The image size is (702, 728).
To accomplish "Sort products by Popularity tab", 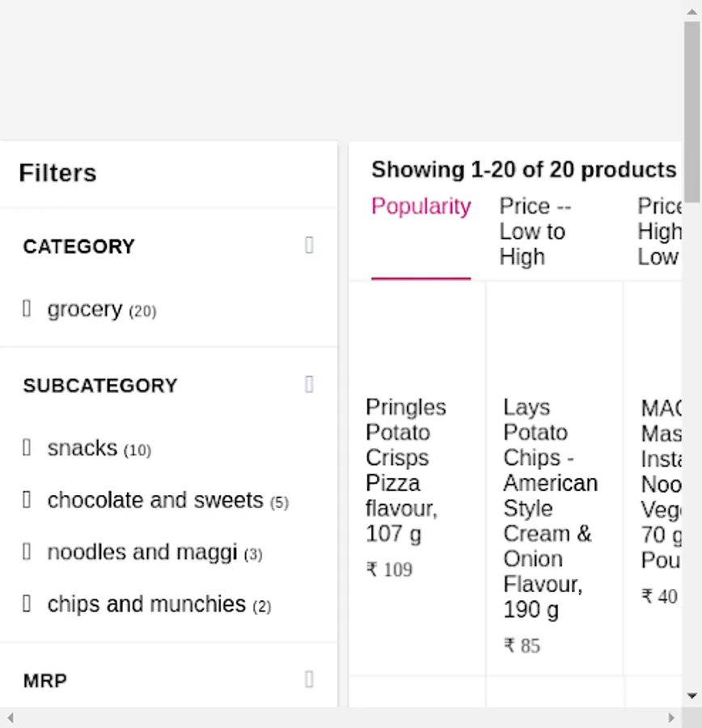I will coord(421,207).
